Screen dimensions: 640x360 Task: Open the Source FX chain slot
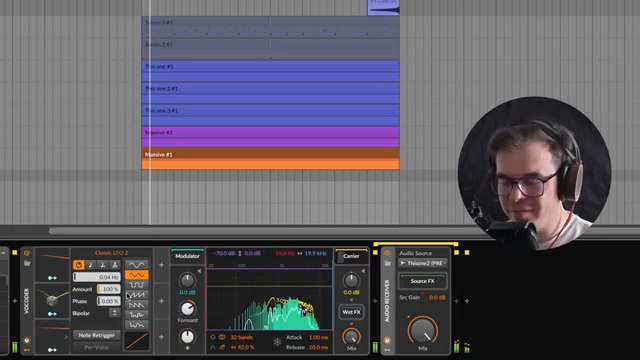[x=422, y=281]
